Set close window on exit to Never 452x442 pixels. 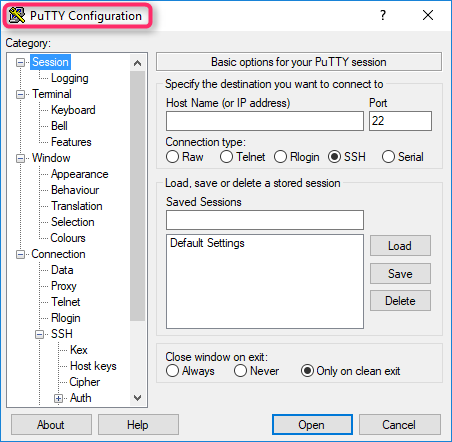tap(240, 371)
